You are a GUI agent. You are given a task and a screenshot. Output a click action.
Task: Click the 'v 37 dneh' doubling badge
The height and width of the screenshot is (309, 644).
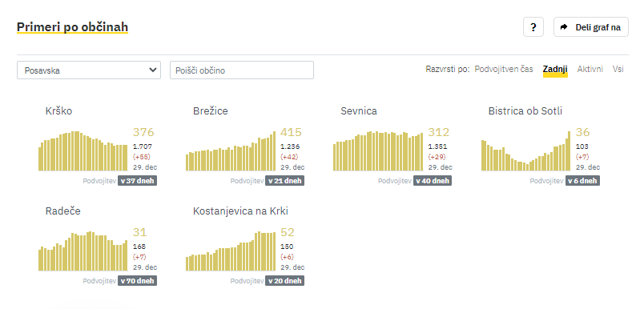point(137,181)
